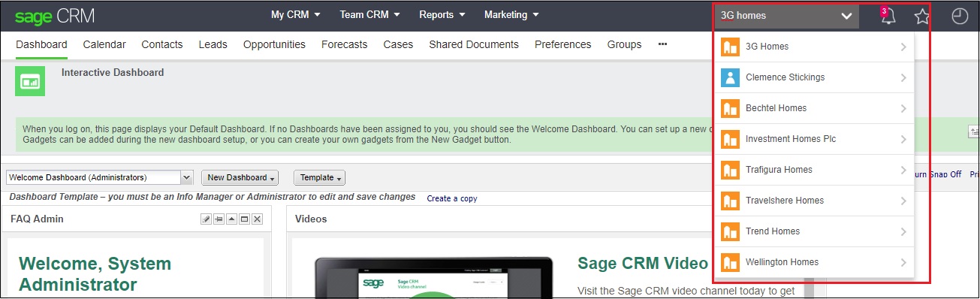Open the Forecasts tab

coord(345,44)
